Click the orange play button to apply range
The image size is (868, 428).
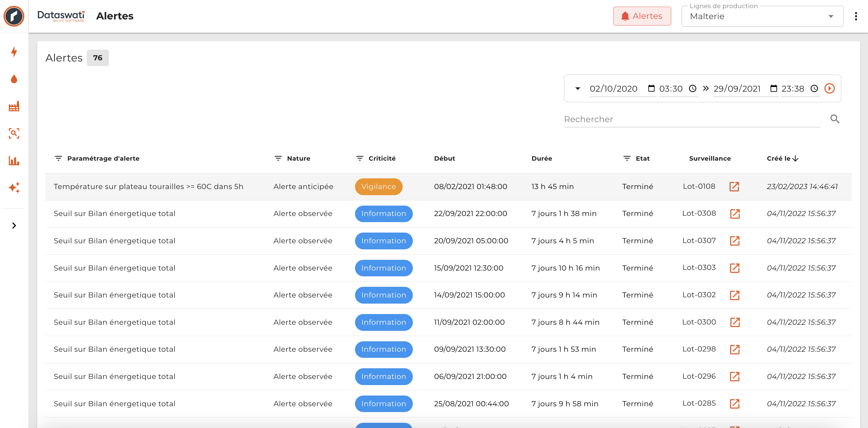click(x=830, y=88)
